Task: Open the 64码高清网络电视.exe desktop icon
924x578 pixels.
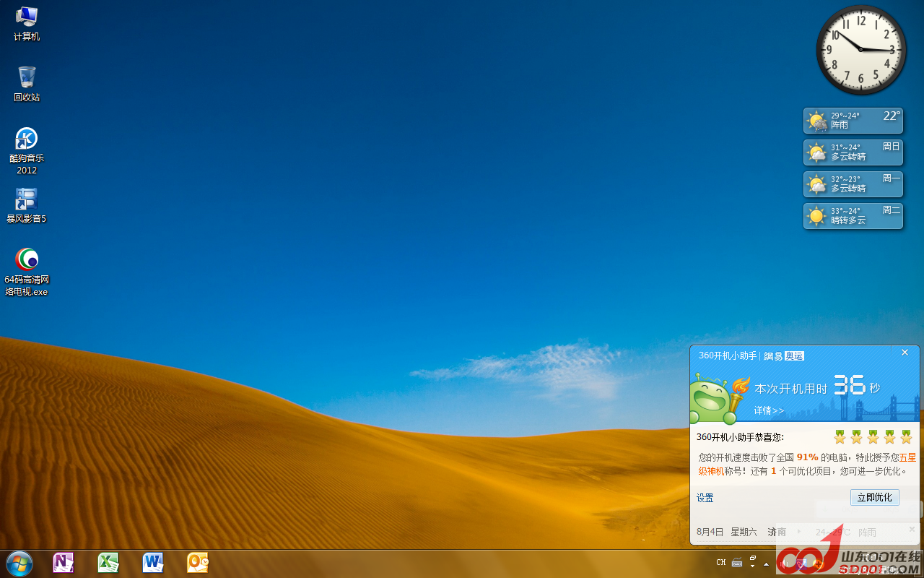Action: click(x=27, y=271)
